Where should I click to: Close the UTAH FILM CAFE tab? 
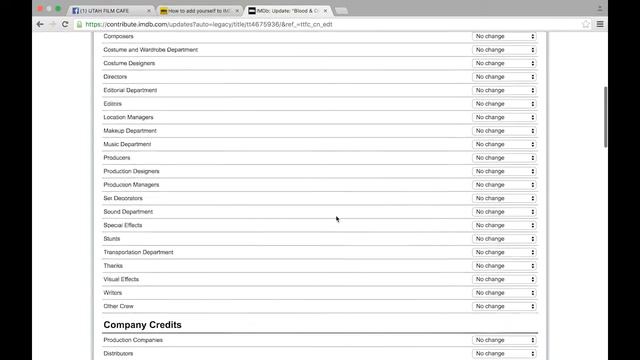click(149, 11)
